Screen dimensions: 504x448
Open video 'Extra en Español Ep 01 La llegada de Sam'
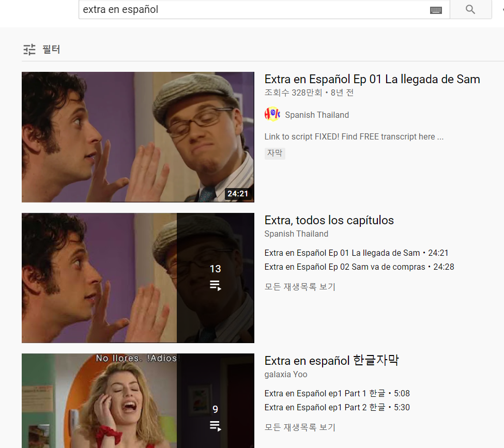coord(372,79)
